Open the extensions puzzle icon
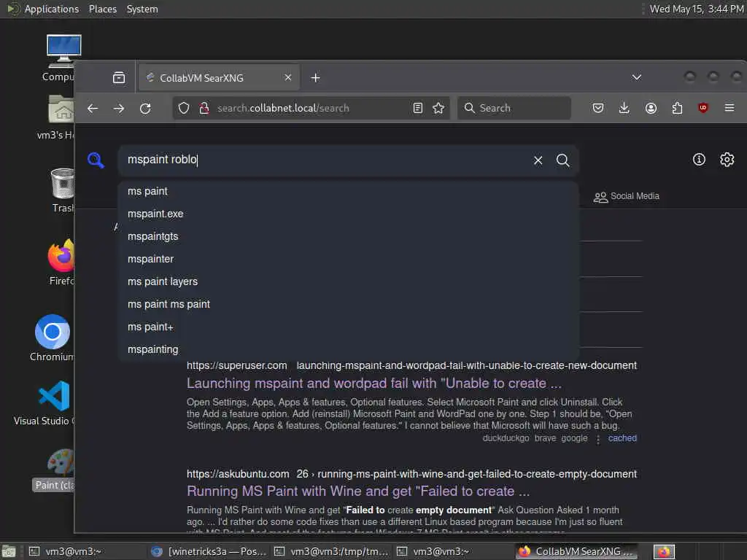This screenshot has width=747, height=560. [677, 108]
